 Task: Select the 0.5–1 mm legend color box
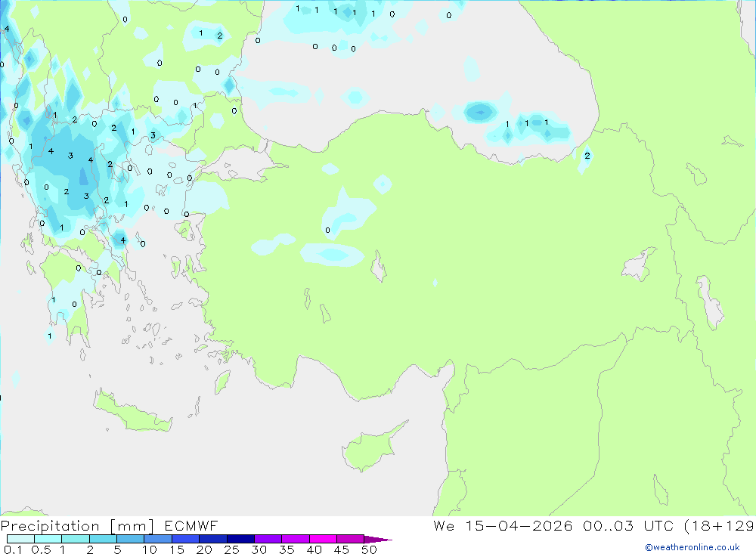[48, 539]
